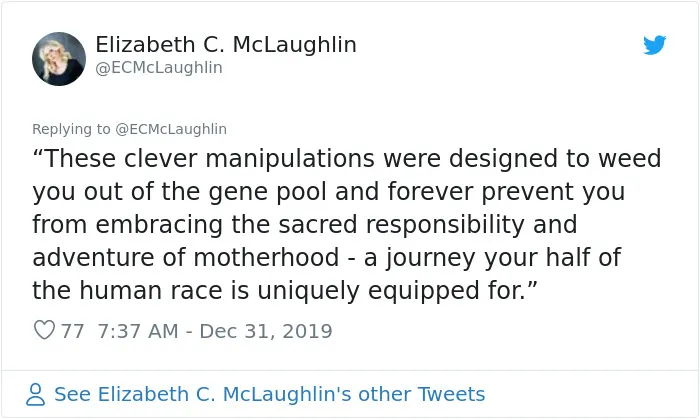Open the 7:37 AM timestamp
Screen dimensions: 700x419
pyautogui.click(x=138, y=331)
